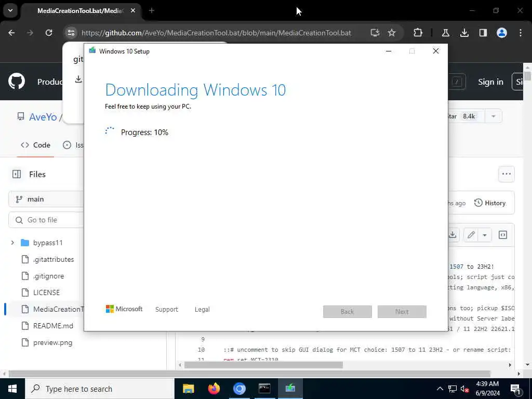Select Windows Setup taskbar icon
Screen dimensions: 532x399
coord(290,389)
